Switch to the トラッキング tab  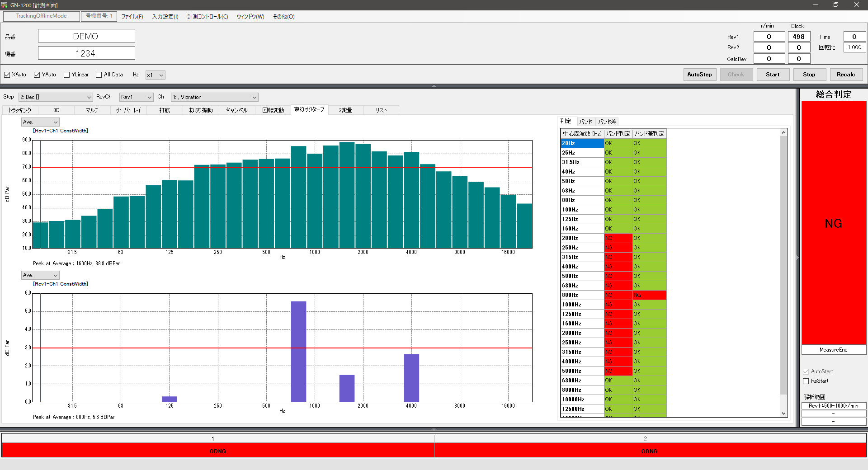tap(20, 110)
